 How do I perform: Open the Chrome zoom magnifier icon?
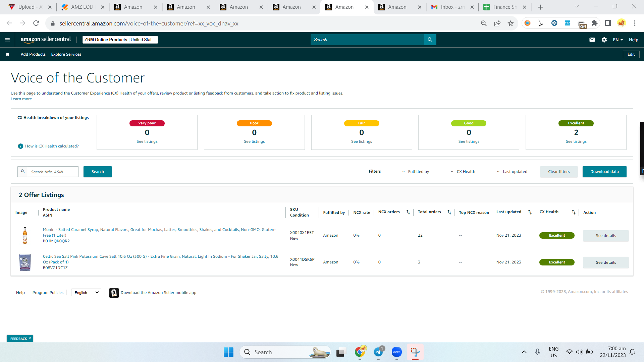pos(484,23)
